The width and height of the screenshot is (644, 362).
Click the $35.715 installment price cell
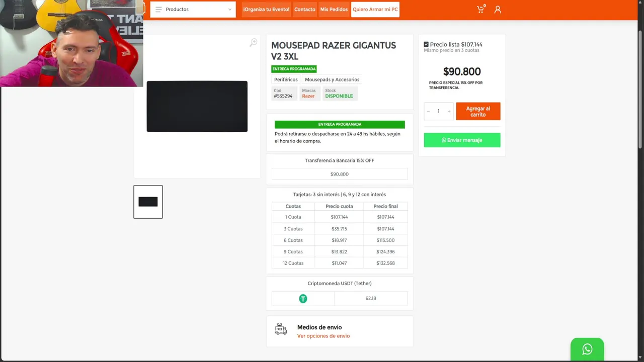click(x=339, y=229)
